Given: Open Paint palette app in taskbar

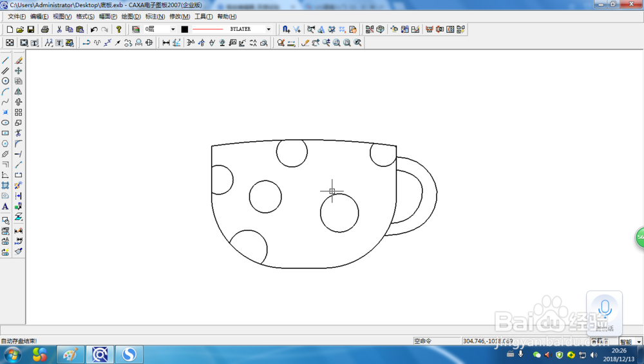Looking at the screenshot, I should pyautogui.click(x=70, y=354).
